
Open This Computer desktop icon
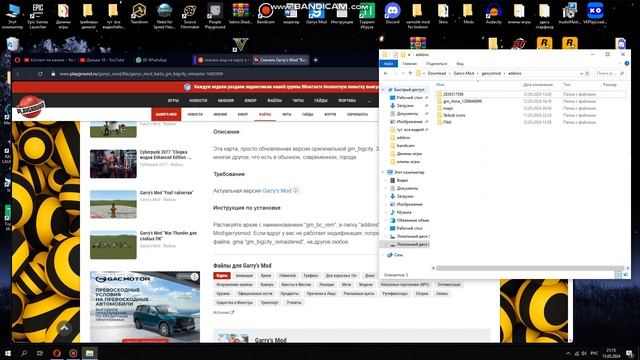[12, 16]
